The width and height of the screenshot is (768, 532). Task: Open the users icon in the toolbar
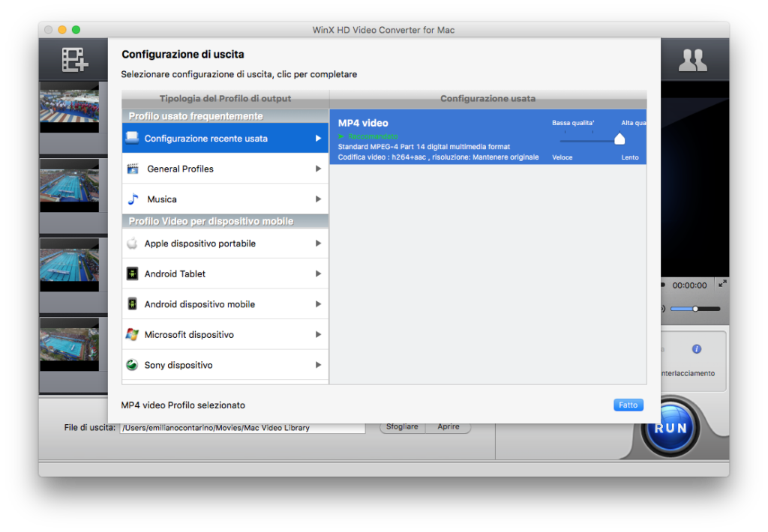[x=692, y=60]
